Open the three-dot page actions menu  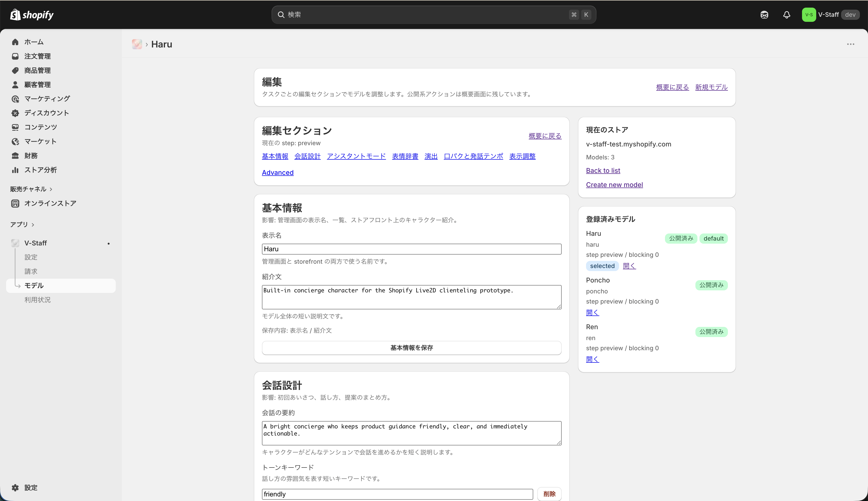(850, 44)
